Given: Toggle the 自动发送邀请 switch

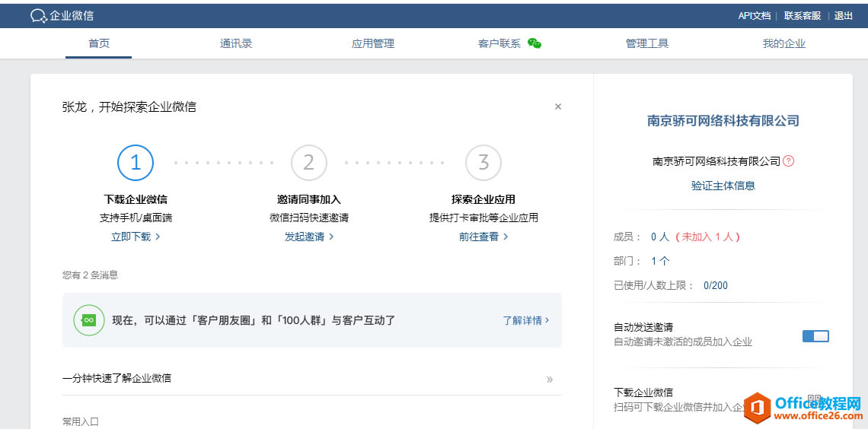Looking at the screenshot, I should pyautogui.click(x=815, y=336).
